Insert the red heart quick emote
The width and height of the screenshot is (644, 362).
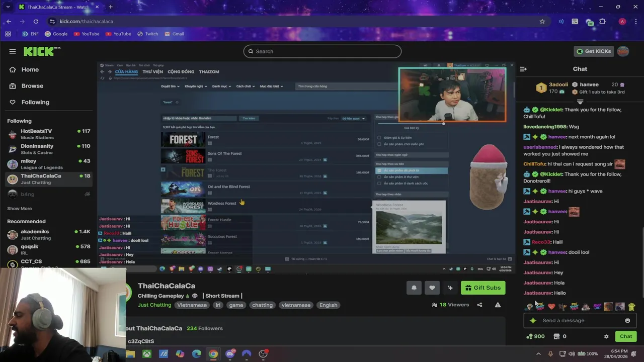point(551,307)
